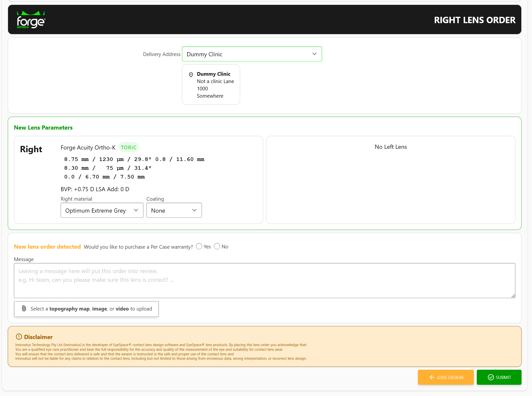Click the 'Disclaimer' heading text
The image size is (532, 396).
click(x=38, y=337)
